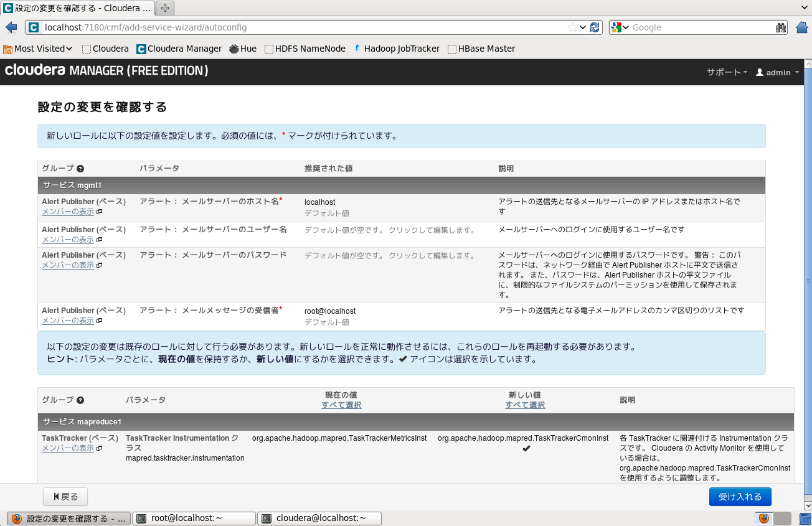Viewport: 812px width, 526px height.
Task: Open a new tab with plus button
Action: [x=165, y=8]
